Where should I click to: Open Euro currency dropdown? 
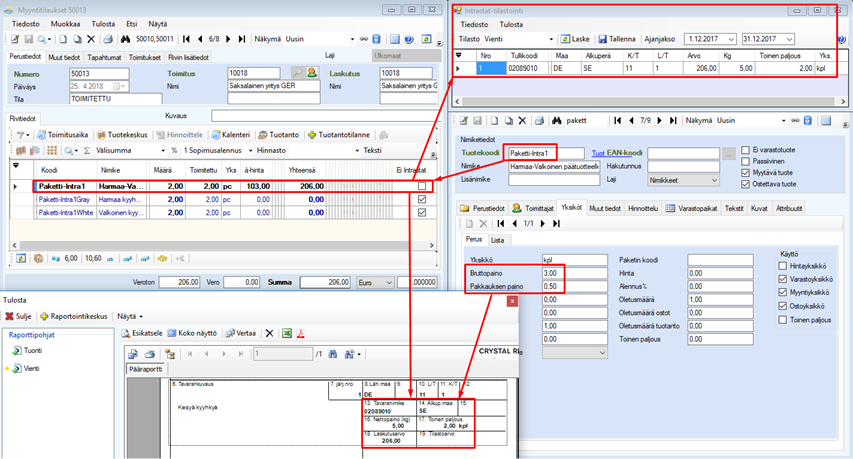[x=389, y=283]
